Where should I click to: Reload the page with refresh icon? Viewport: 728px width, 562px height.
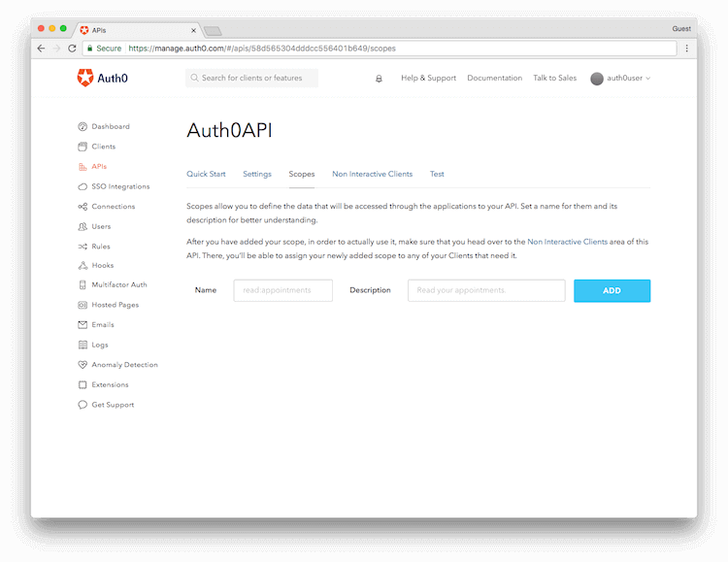coord(72,49)
